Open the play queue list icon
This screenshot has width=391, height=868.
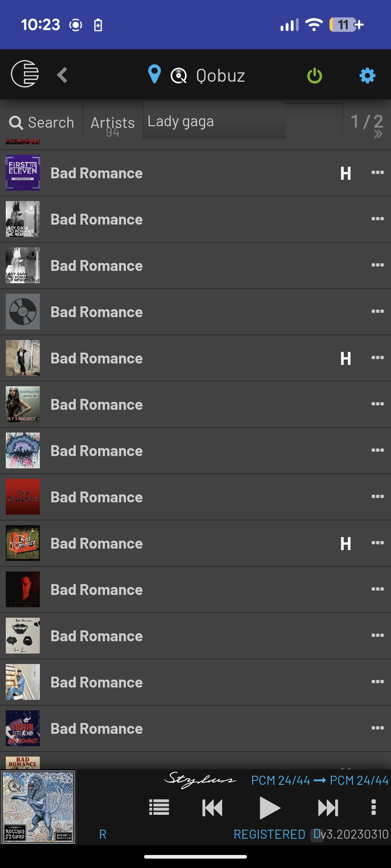point(159,807)
